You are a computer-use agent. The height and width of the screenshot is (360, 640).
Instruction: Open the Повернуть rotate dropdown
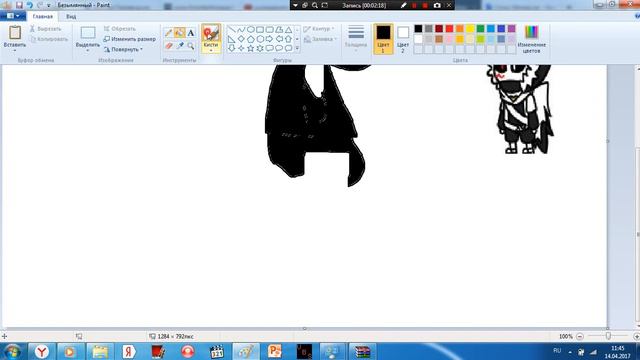click(123, 49)
